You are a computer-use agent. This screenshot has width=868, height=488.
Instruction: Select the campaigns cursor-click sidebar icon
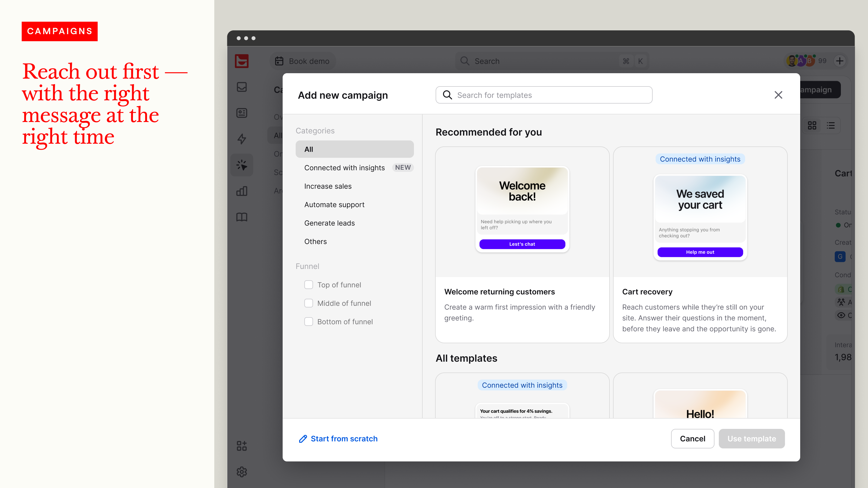coord(242,165)
